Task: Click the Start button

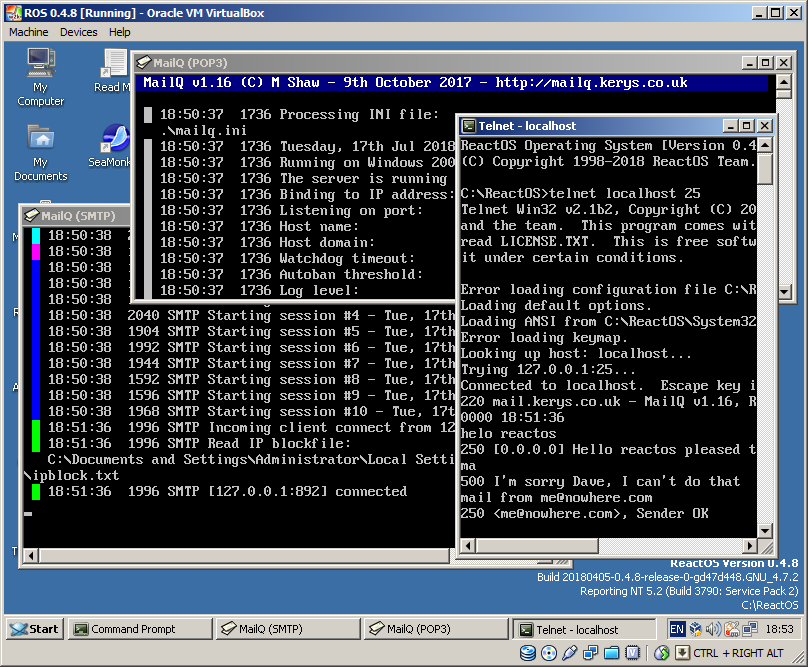Action: (x=35, y=629)
